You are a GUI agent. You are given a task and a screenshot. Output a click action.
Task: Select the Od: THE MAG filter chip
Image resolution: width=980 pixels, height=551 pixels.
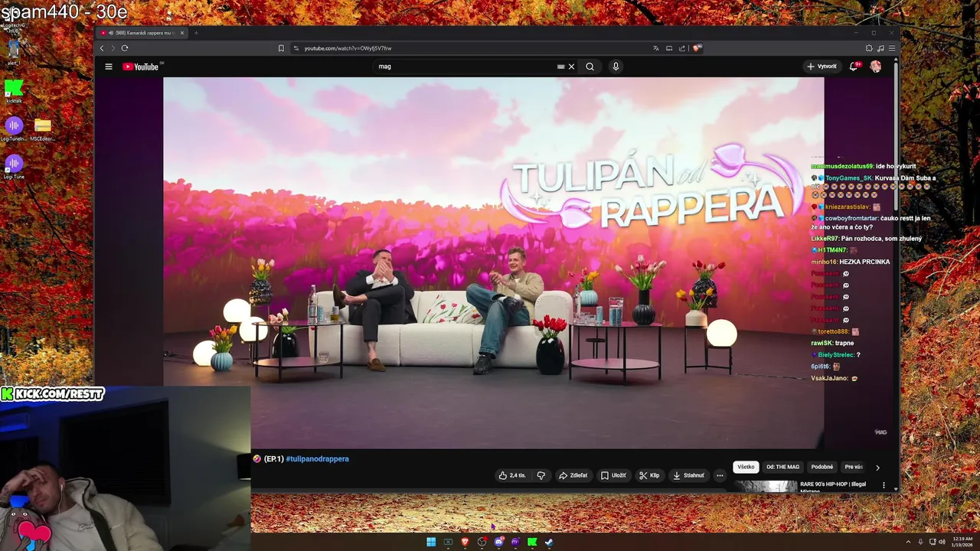(782, 467)
